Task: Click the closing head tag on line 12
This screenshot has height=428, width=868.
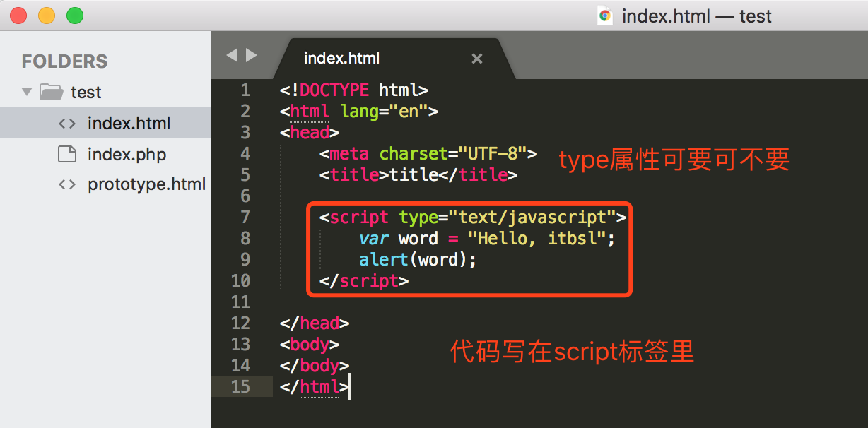Action: [x=315, y=323]
